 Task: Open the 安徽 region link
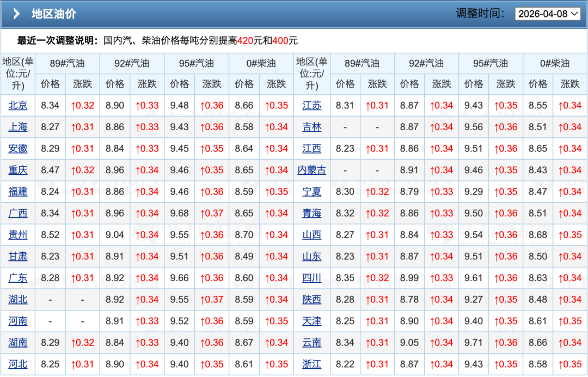pos(18,149)
